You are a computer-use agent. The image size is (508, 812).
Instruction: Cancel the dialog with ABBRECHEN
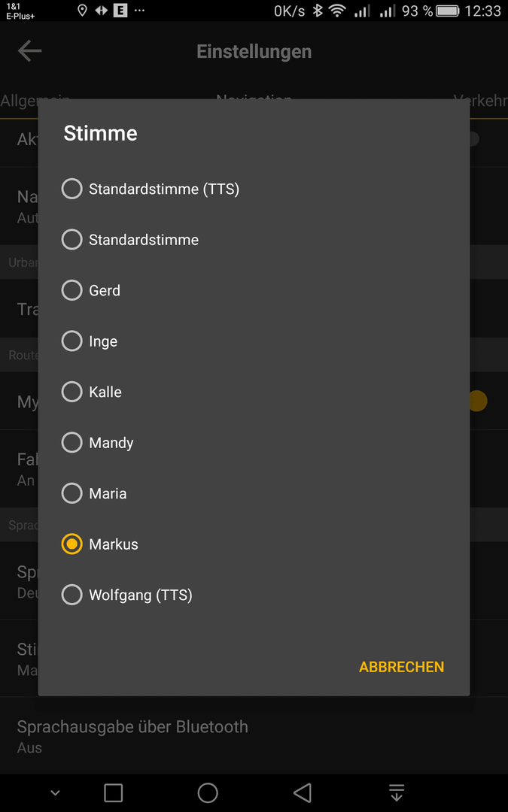click(x=402, y=667)
